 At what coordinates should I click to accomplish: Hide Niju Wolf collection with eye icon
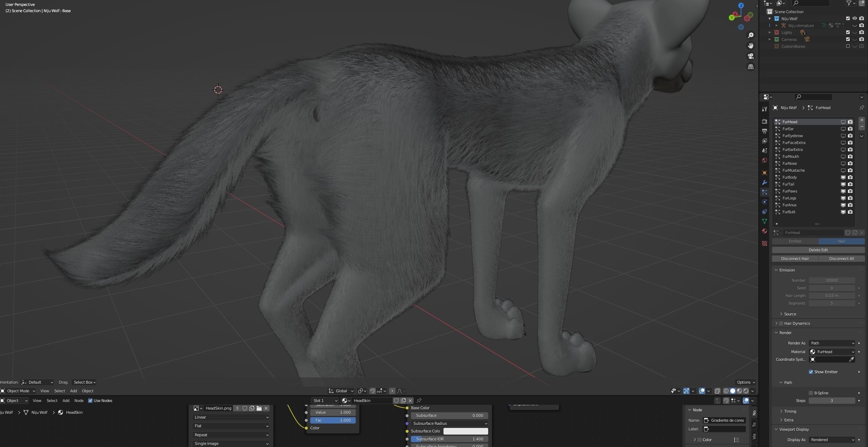(855, 19)
